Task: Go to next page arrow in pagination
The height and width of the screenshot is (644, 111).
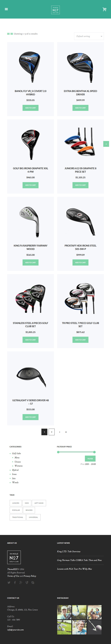Action: (59, 432)
